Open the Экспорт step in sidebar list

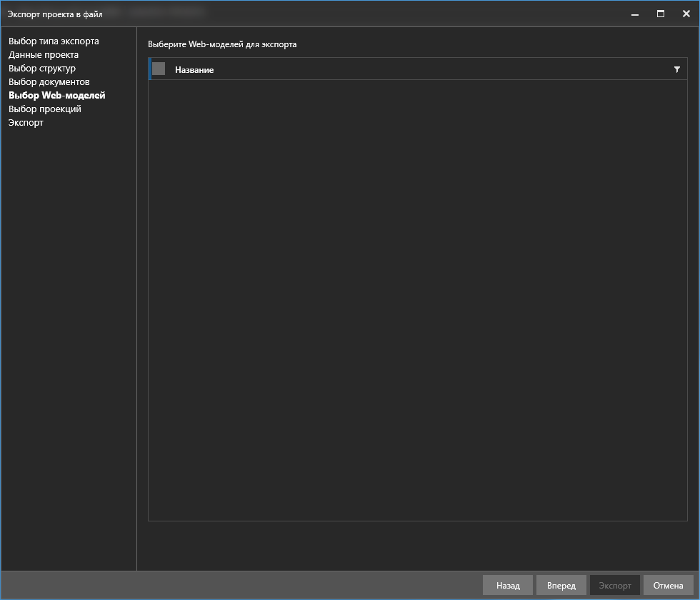pos(26,123)
